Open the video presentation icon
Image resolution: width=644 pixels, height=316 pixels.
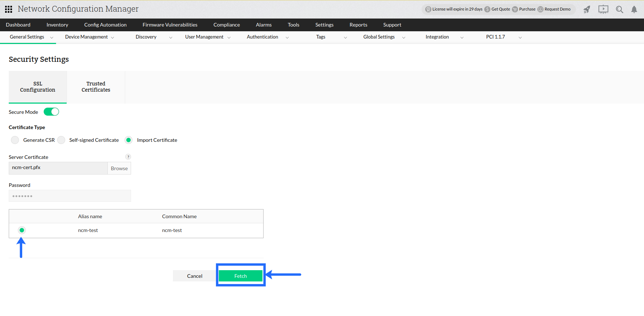[603, 9]
